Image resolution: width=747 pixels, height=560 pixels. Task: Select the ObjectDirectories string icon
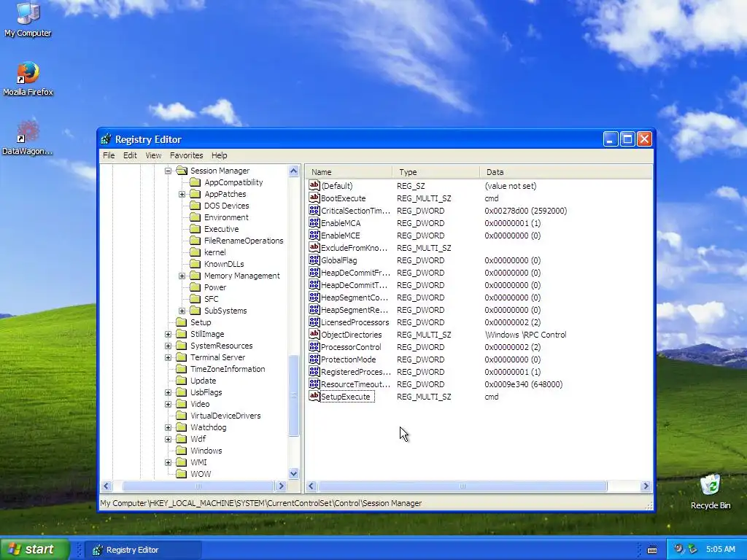tap(314, 334)
